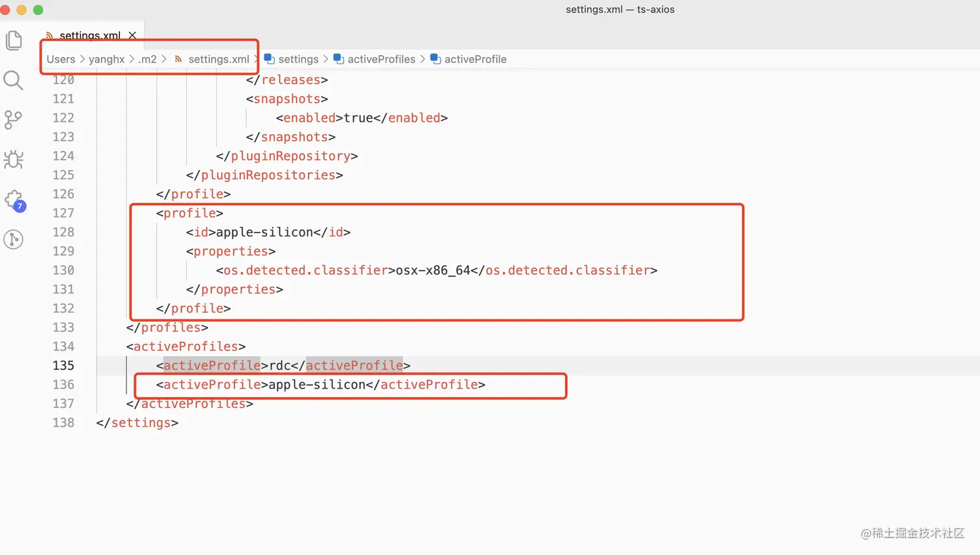The image size is (980, 555).
Task: Click the opening activeProfiles tag line 134
Action: 186,346
